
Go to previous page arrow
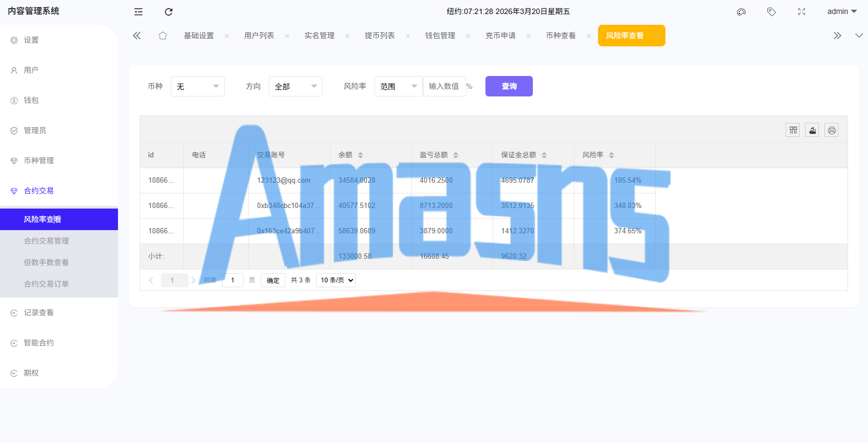click(x=151, y=280)
